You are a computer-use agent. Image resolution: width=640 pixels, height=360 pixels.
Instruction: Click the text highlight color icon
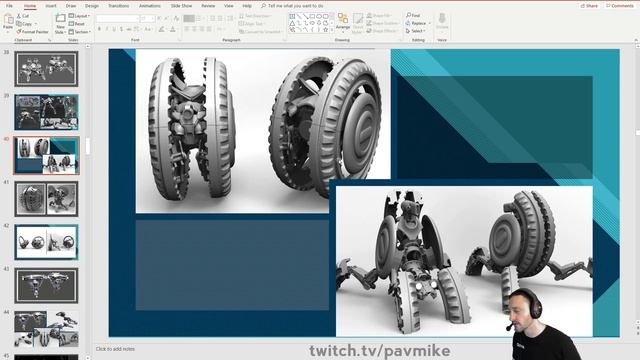[162, 29]
